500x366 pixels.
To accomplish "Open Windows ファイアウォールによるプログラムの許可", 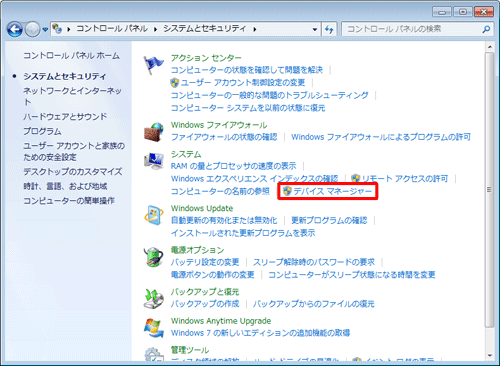I will [x=381, y=137].
